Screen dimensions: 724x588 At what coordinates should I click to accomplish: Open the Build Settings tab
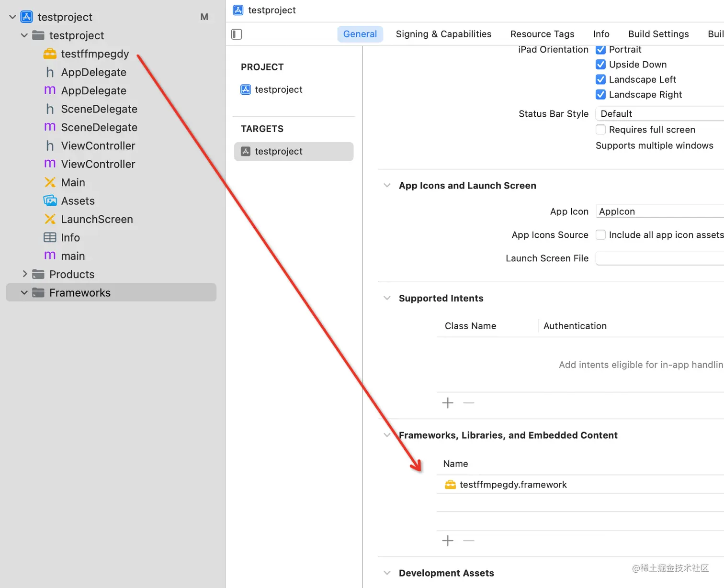(x=658, y=34)
